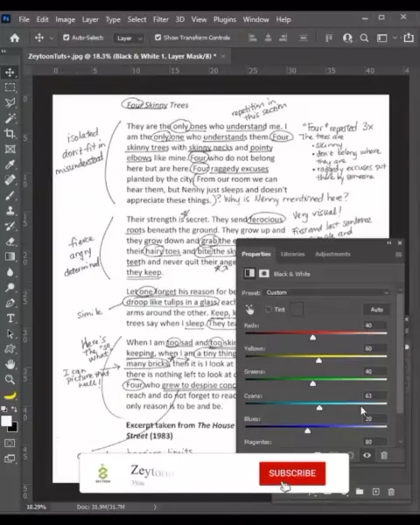Switch to the Adjustments tab
Image resolution: width=420 pixels, height=525 pixels.
332,254
